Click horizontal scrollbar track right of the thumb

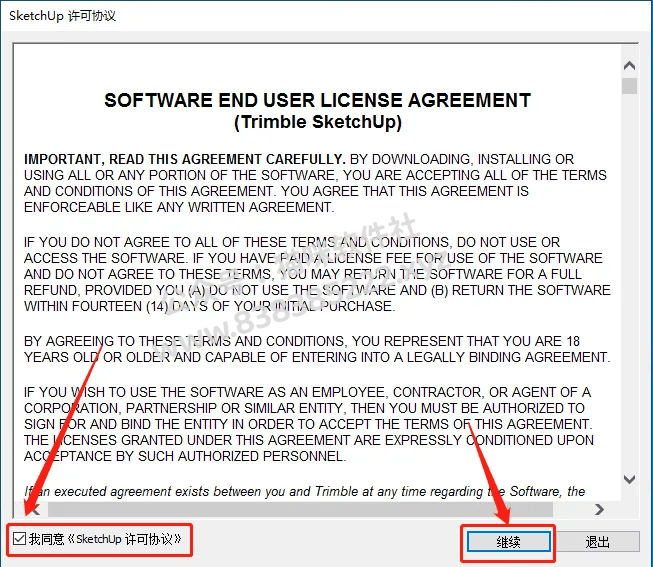point(571,509)
